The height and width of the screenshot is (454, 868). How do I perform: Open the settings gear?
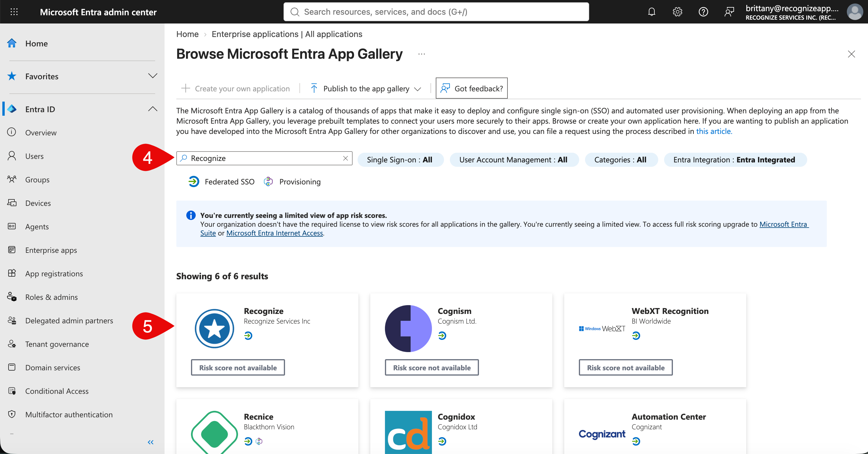(677, 12)
